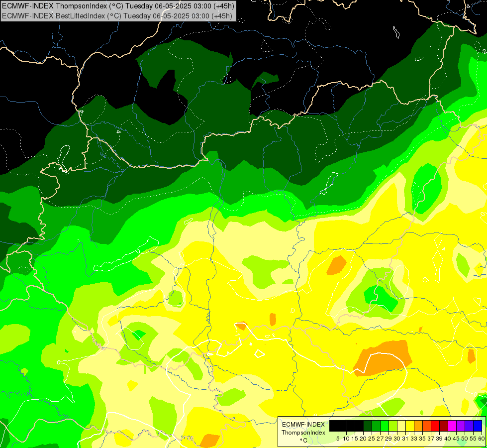Click the pale yellow legend swatch
This screenshot has height=448, width=487.
coord(401,426)
